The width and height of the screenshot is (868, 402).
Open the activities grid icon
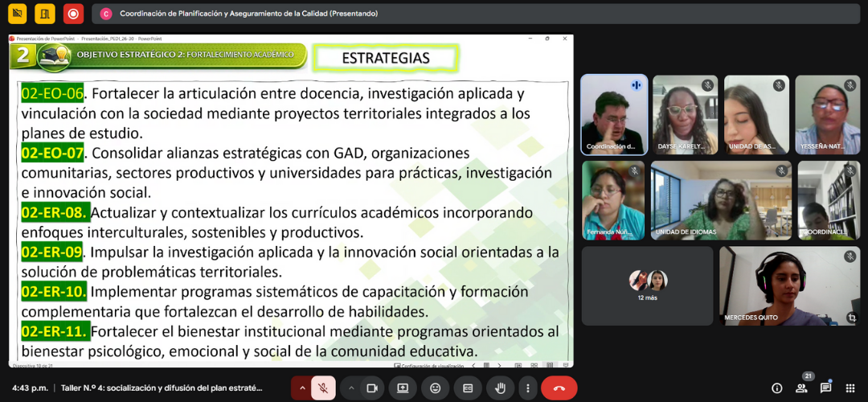click(x=850, y=388)
